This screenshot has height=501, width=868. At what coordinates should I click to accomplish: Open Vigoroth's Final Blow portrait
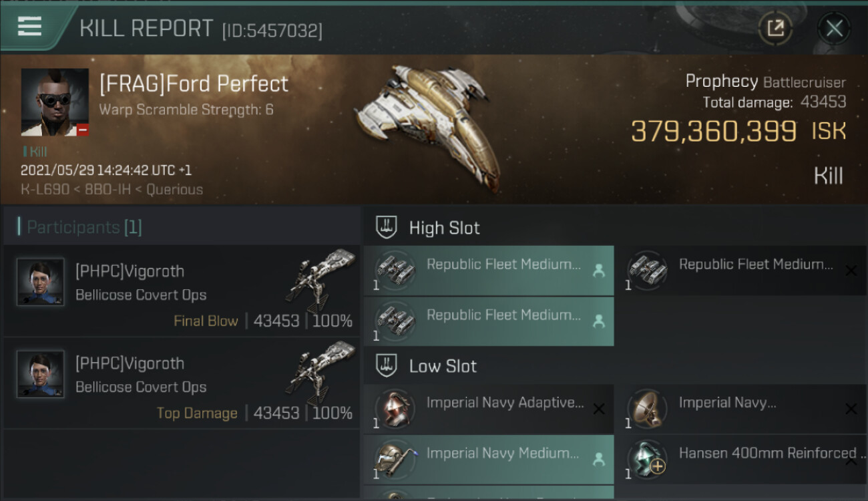click(x=41, y=282)
